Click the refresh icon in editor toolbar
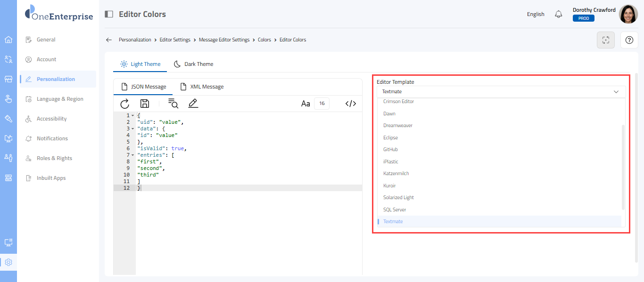644x282 pixels. [125, 104]
